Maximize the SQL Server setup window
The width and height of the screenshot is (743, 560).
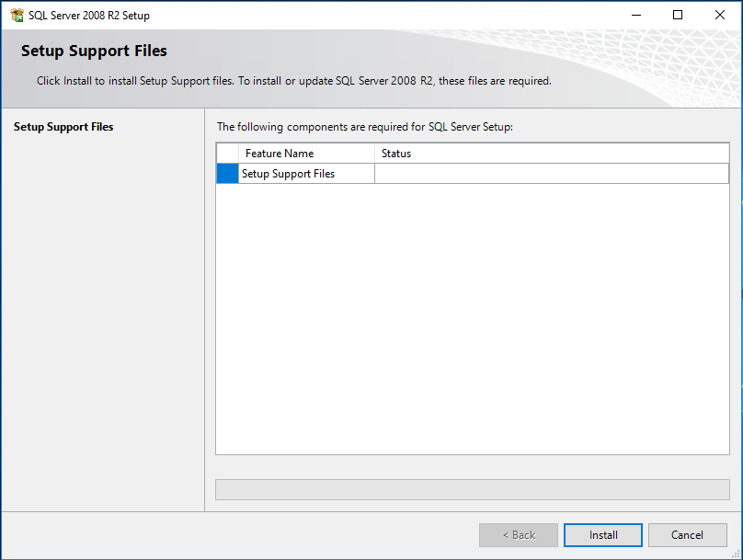click(x=678, y=15)
